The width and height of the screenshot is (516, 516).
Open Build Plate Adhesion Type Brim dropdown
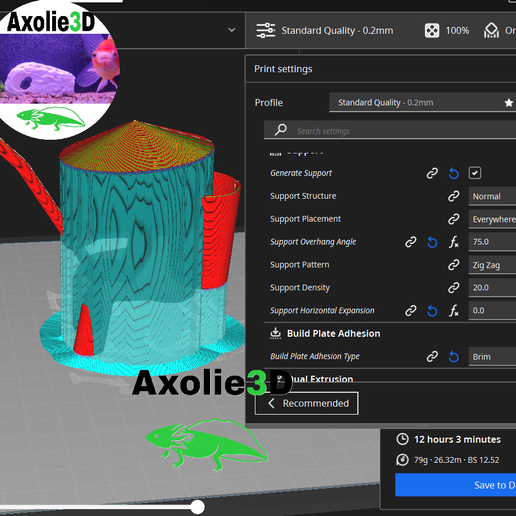tap(492, 357)
